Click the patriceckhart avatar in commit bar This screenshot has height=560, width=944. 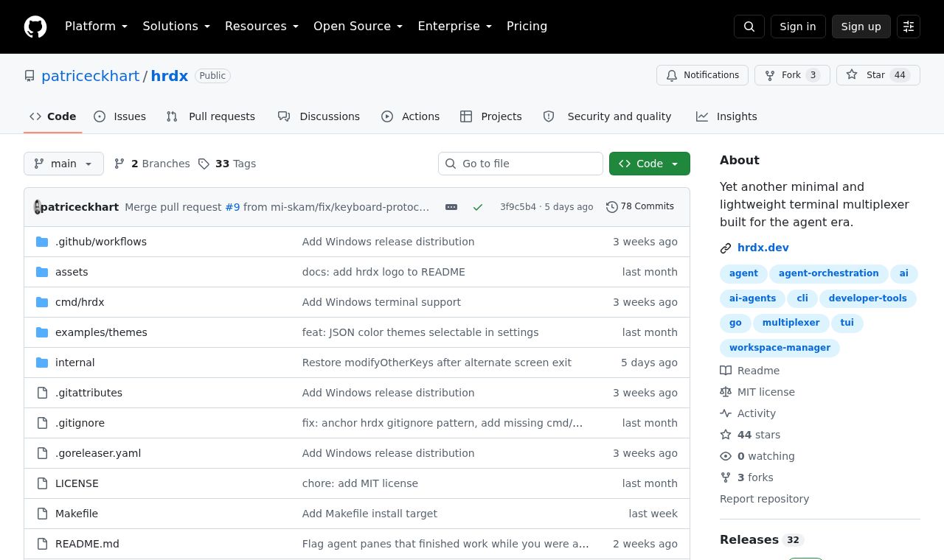coord(38,207)
